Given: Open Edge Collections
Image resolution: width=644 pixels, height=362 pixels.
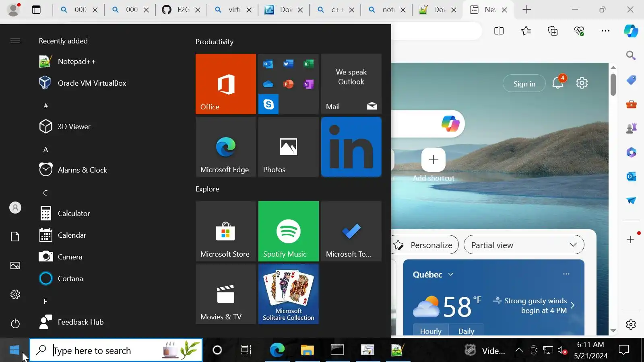Looking at the screenshot, I should click(x=553, y=31).
